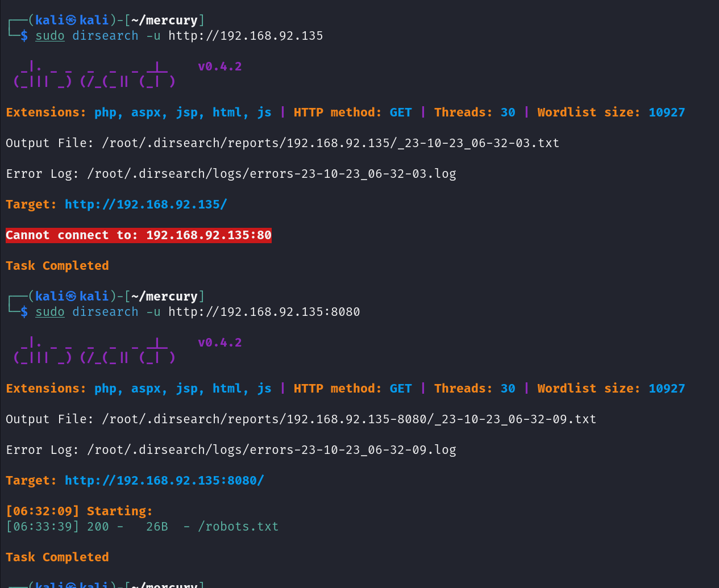Click dirsearch in the second command line
Image resolution: width=719 pixels, height=588 pixels.
click(105, 312)
